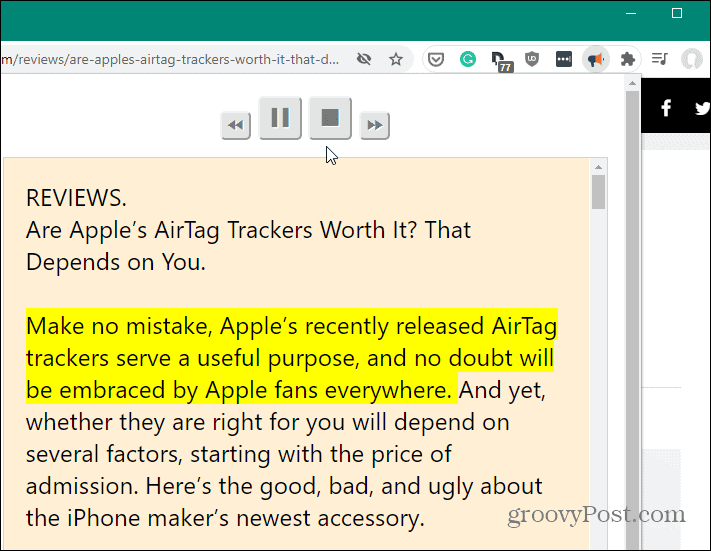Toggle the Read Aloud megaphone extension
Screen dimensions: 711x551
pyautogui.click(x=596, y=60)
